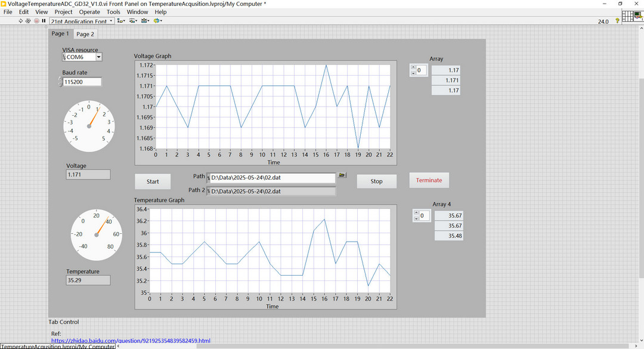Open the Operate menu
Image resolution: width=644 pixels, height=349 pixels.
pyautogui.click(x=89, y=12)
